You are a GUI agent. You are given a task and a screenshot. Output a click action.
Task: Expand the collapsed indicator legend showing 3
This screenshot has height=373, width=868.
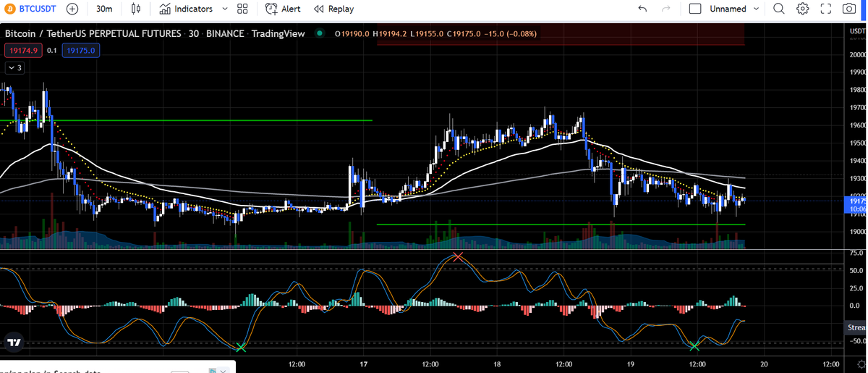[x=14, y=67]
